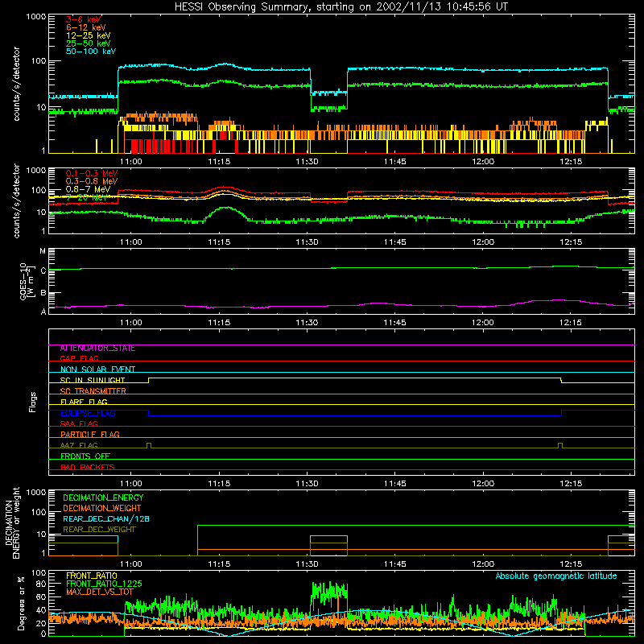Viewport: 644px width, 644px height.
Task: Click the green FRONT_RATIO_1225 legend label
Action: [104, 584]
